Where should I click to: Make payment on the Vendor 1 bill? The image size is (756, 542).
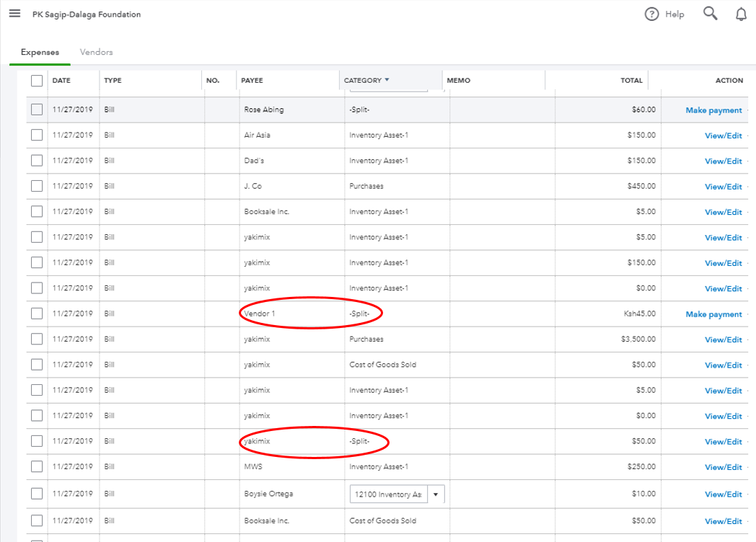pyautogui.click(x=713, y=314)
